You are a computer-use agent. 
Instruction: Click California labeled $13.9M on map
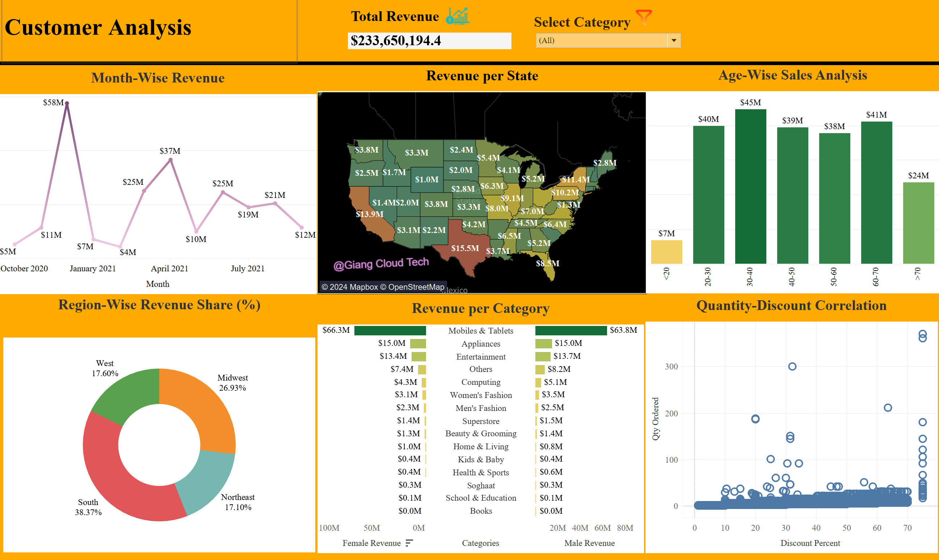tap(369, 214)
